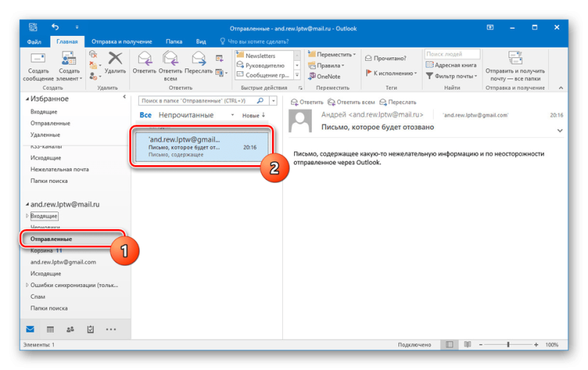The height and width of the screenshot is (370, 588).
Task: Open the View ribbon tab
Action: pos(201,42)
